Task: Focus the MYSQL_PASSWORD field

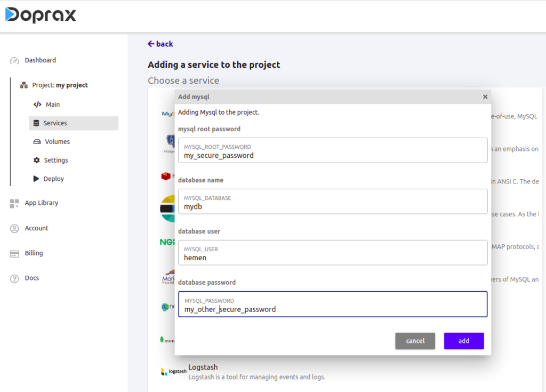Action: tap(333, 304)
